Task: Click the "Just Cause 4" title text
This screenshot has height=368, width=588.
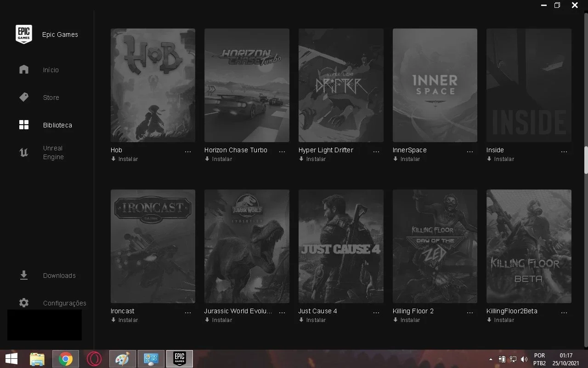Action: tap(318, 311)
